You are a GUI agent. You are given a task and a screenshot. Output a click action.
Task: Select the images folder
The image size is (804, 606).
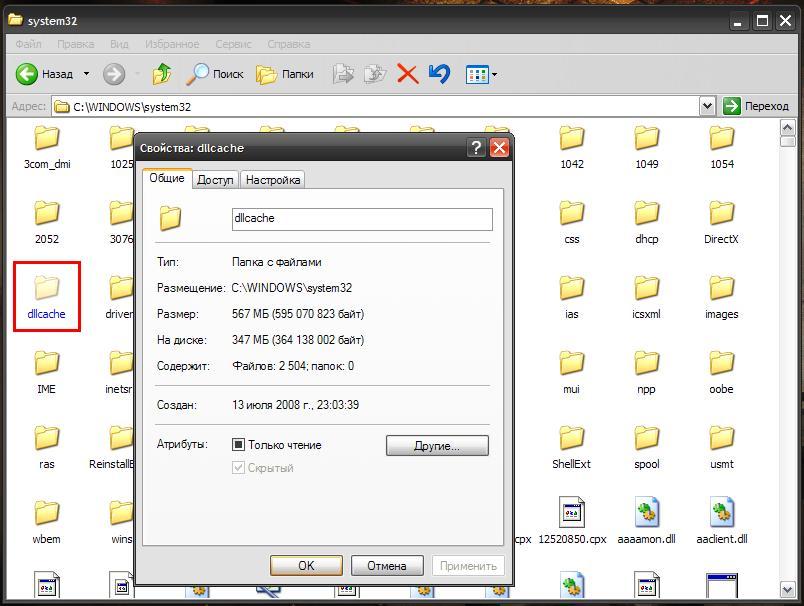(722, 297)
